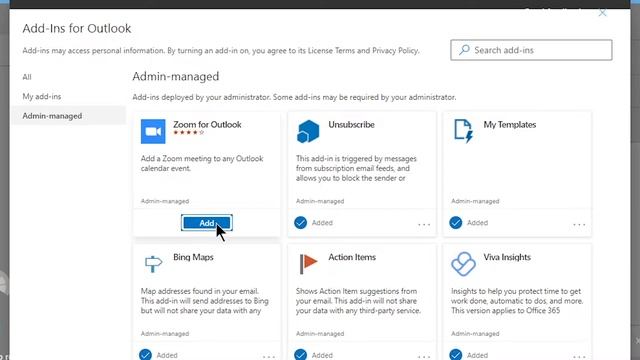
Task: Open the Zoom for Outlook title
Action: tap(207, 124)
